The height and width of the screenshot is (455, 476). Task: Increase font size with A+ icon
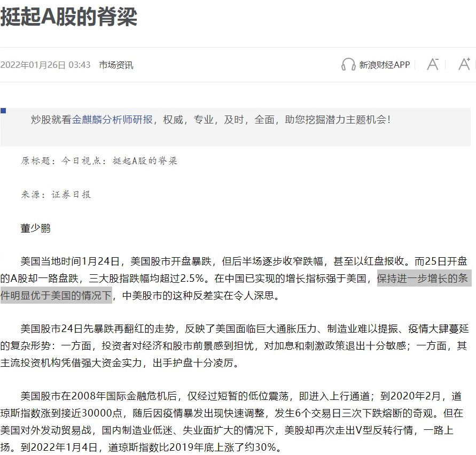(464, 64)
